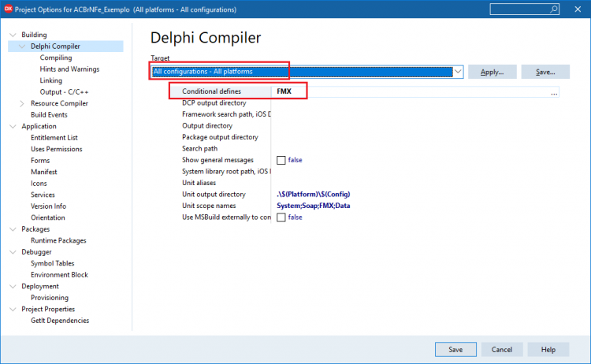The height and width of the screenshot is (364, 591).
Task: Expand the Resource Compiler node
Action: (x=22, y=103)
